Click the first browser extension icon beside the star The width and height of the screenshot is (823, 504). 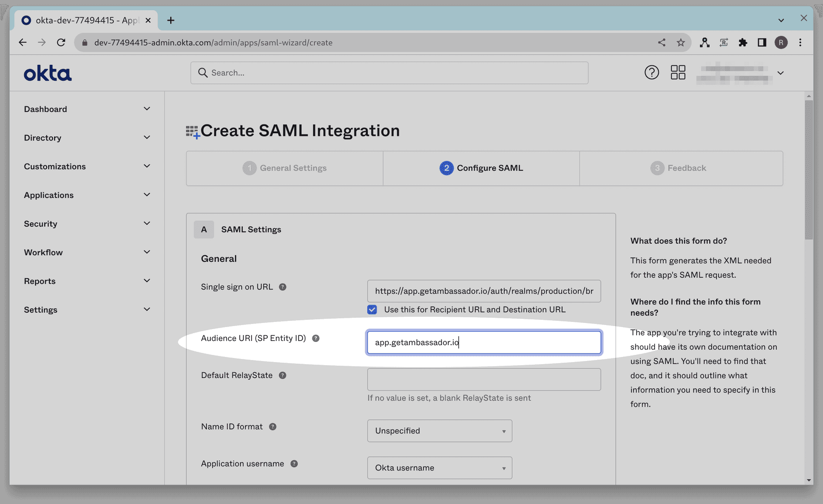(x=705, y=43)
